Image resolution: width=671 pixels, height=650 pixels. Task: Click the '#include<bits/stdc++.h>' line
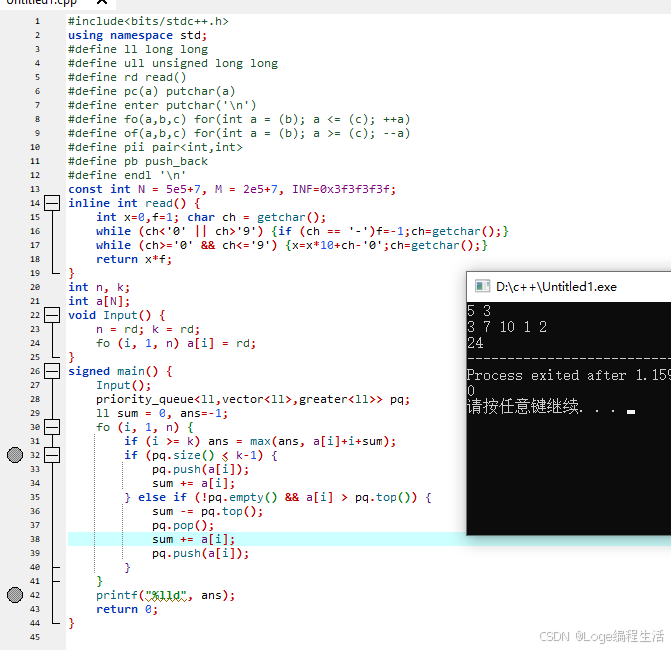click(x=148, y=21)
